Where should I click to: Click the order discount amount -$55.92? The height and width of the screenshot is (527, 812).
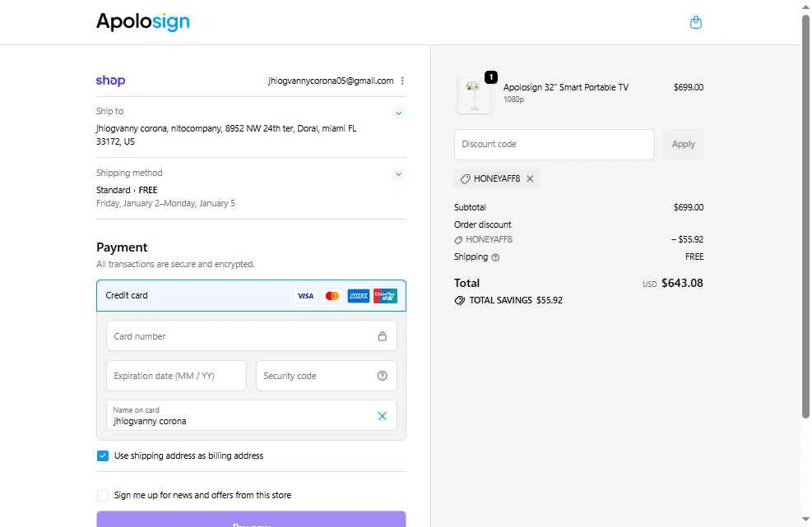coord(687,240)
